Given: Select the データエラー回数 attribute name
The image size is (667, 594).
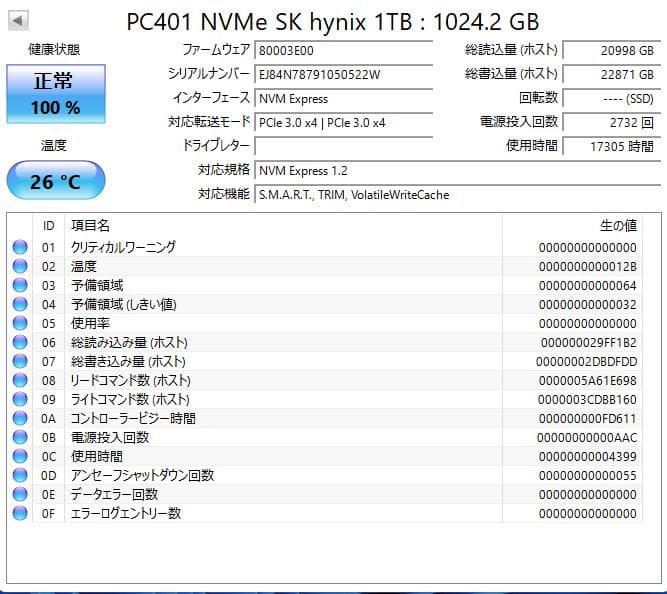Looking at the screenshot, I should [x=114, y=494].
